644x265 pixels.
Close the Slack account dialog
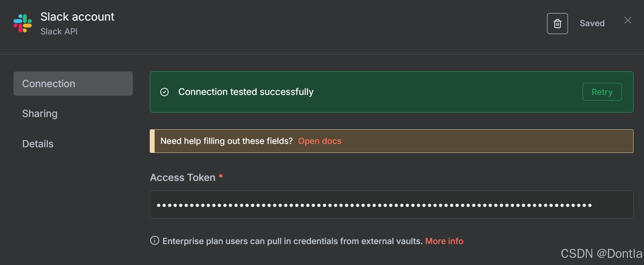[628, 20]
